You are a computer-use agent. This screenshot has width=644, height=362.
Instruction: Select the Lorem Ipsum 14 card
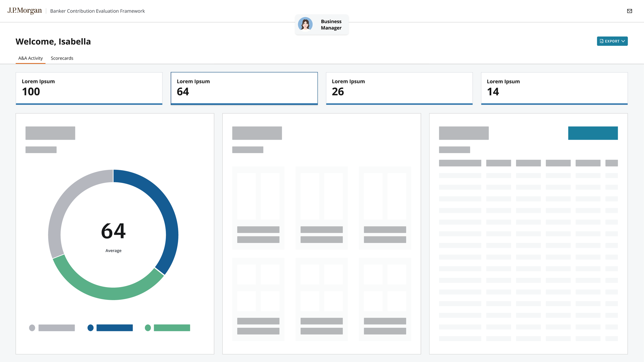pyautogui.click(x=554, y=88)
